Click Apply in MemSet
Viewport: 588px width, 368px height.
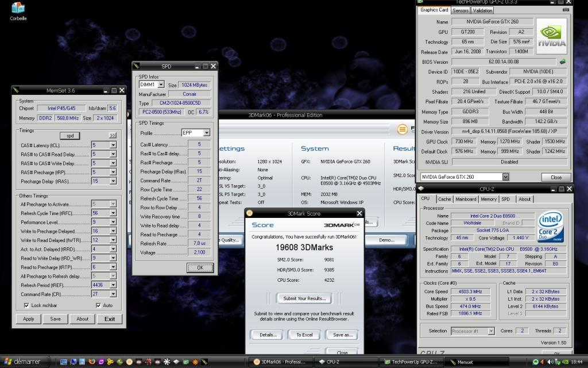29,319
